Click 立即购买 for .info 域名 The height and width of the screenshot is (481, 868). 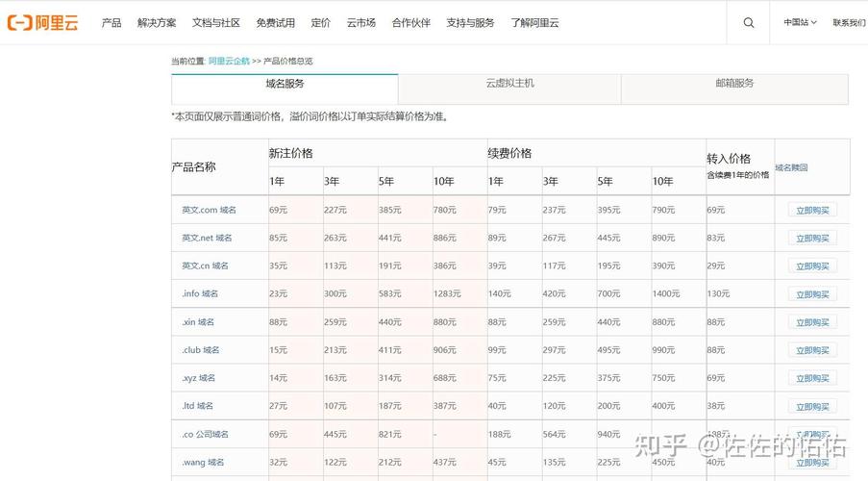coord(812,294)
